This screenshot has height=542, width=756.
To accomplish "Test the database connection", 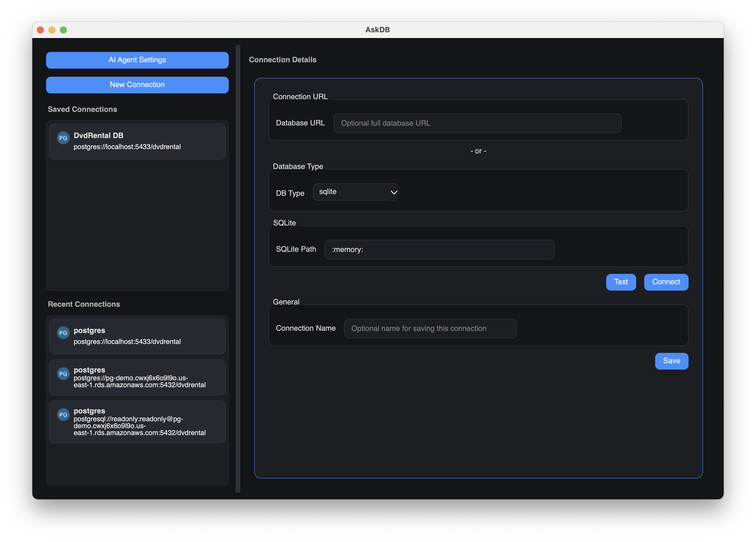I will [621, 282].
